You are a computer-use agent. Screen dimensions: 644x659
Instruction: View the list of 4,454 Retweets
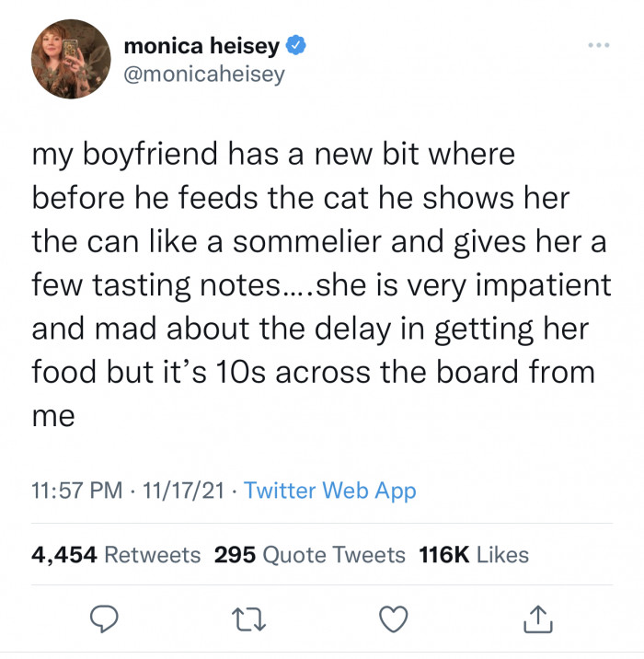115,554
